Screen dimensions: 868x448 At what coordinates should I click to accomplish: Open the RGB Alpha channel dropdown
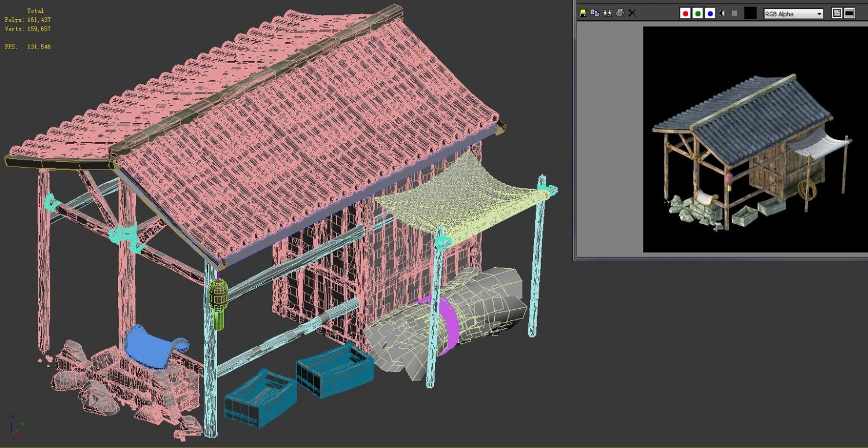click(793, 14)
